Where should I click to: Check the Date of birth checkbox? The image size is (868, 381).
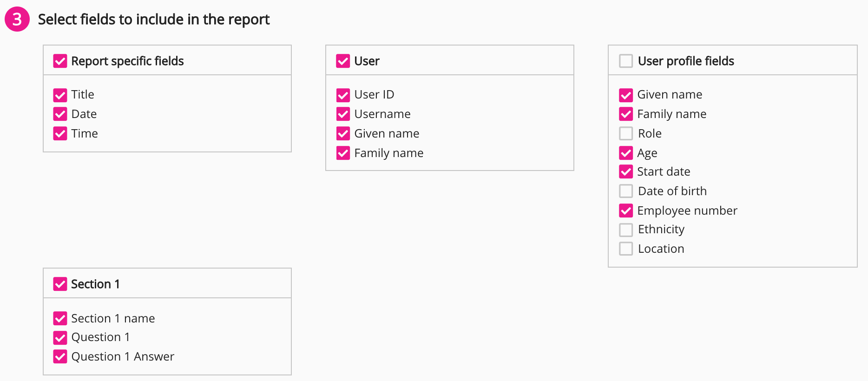pyautogui.click(x=625, y=191)
